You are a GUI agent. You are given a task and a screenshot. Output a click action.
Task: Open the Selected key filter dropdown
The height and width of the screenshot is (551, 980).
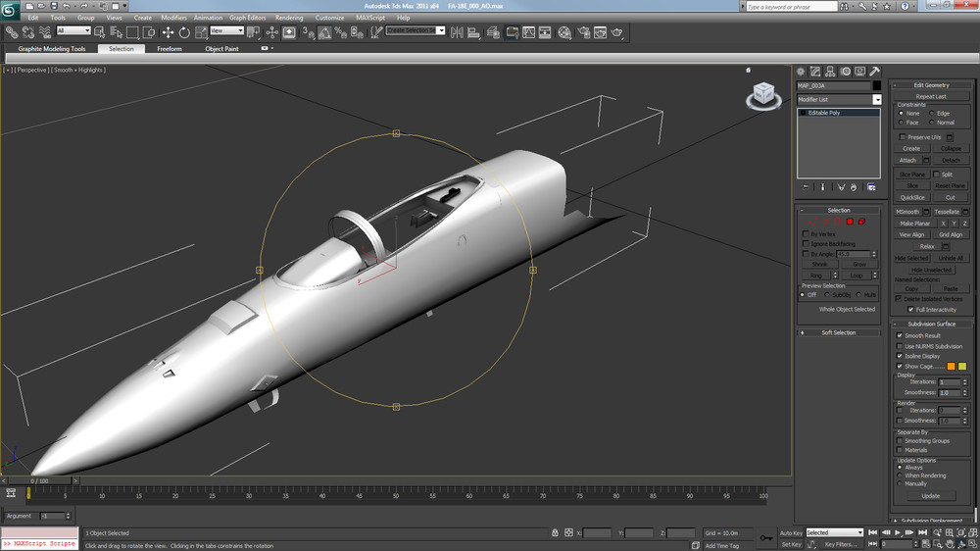[x=835, y=532]
